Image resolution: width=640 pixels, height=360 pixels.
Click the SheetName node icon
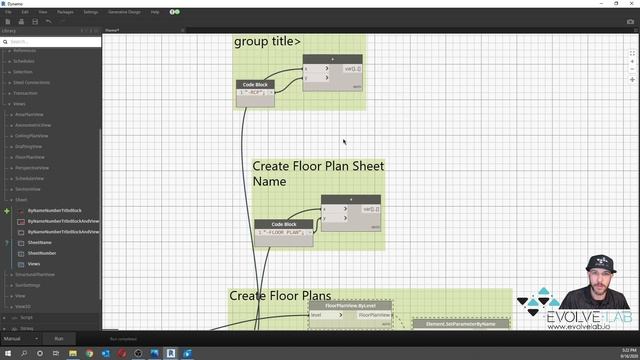21,243
